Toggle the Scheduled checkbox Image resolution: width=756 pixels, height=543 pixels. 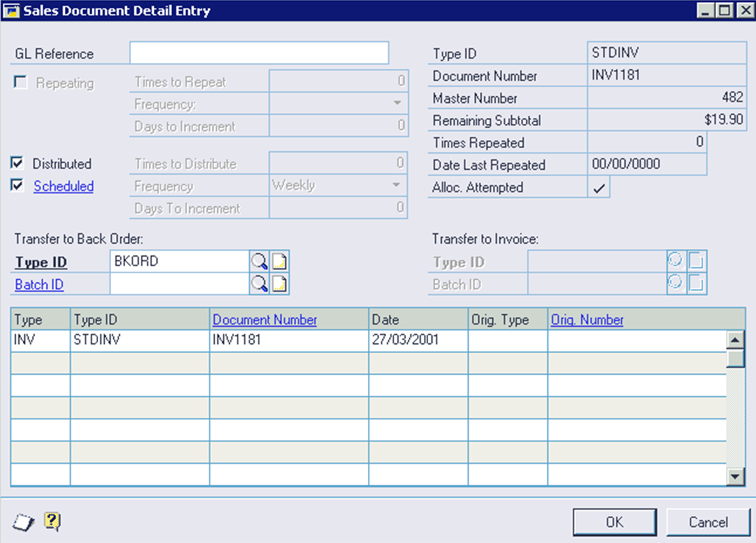pyautogui.click(x=18, y=185)
